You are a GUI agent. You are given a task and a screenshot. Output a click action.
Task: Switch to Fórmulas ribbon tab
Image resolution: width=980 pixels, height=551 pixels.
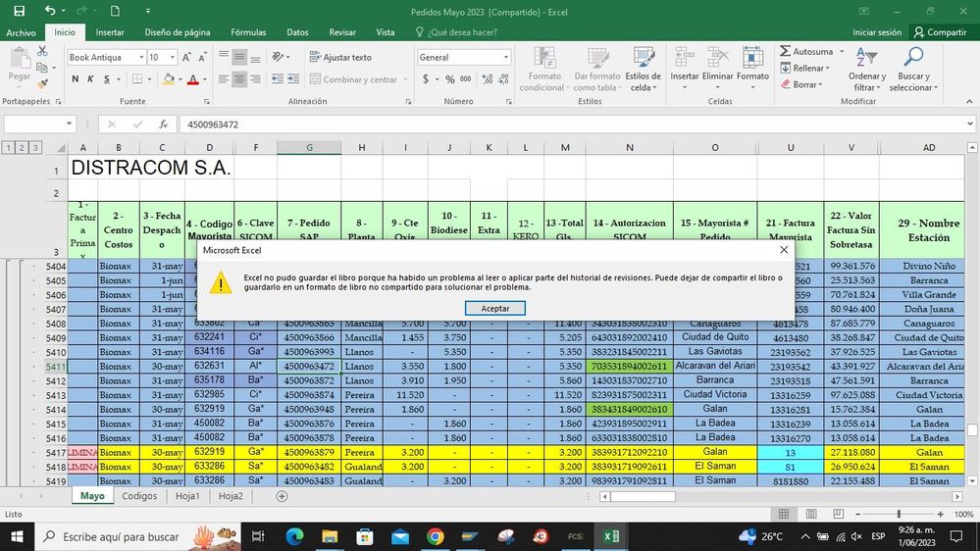pyautogui.click(x=248, y=32)
